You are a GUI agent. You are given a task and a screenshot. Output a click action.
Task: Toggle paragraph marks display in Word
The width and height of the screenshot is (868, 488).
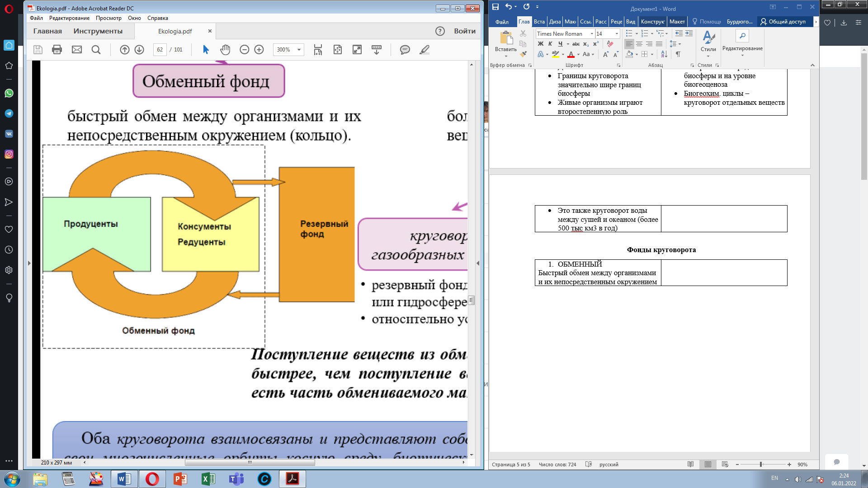pos(678,54)
